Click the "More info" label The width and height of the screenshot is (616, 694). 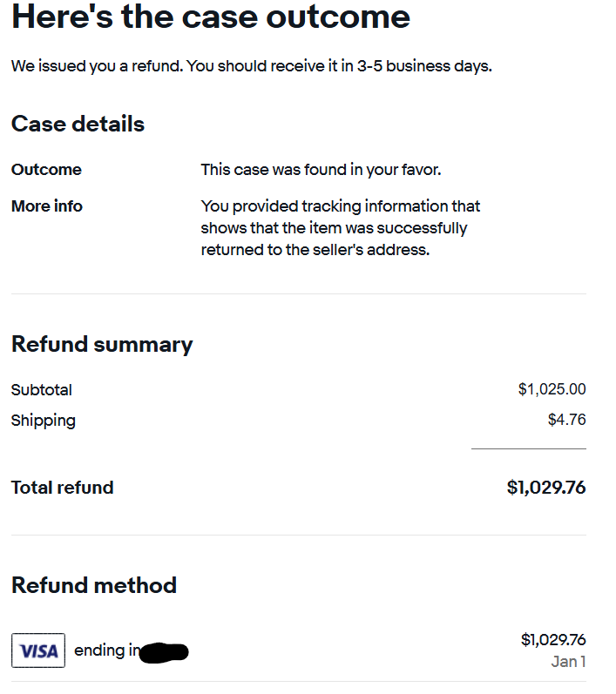tap(47, 206)
